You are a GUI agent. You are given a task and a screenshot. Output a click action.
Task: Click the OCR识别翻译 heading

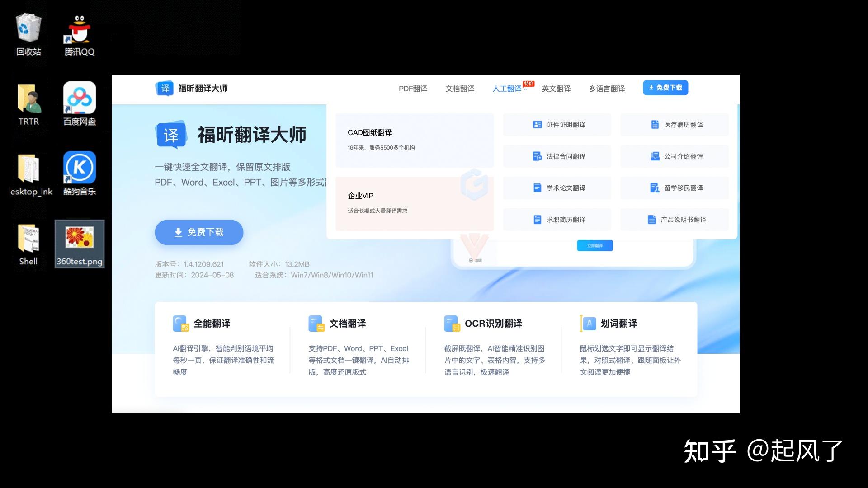point(493,324)
